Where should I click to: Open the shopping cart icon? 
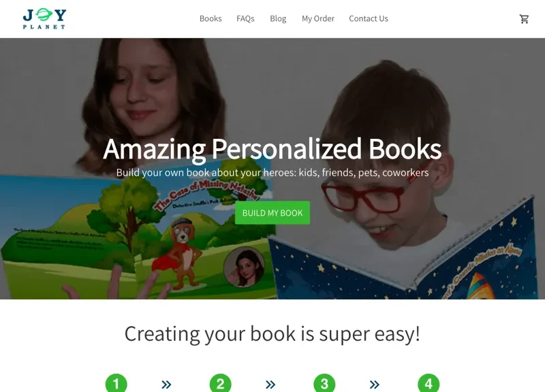coord(524,19)
